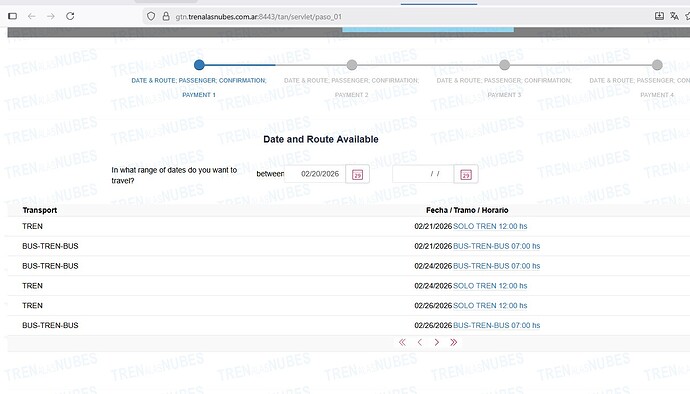
Task: Click the 'In what range of dates' question text
Action: [174, 175]
